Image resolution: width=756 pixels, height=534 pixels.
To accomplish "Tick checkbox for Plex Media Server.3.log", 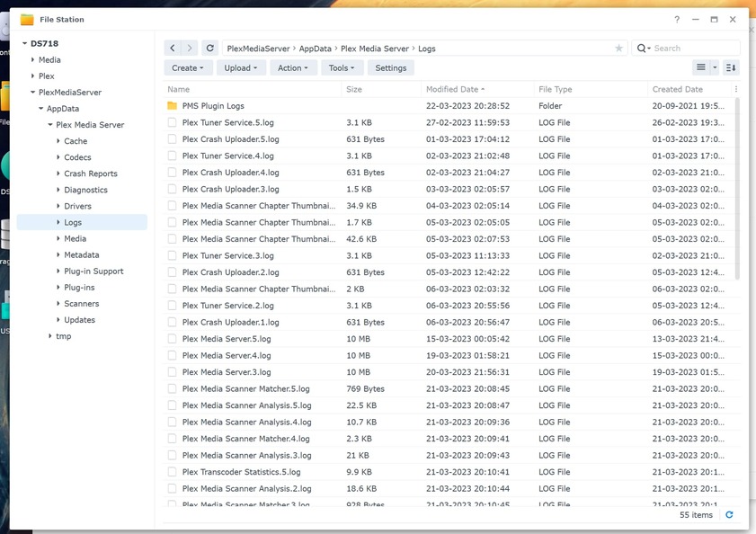I will point(172,372).
